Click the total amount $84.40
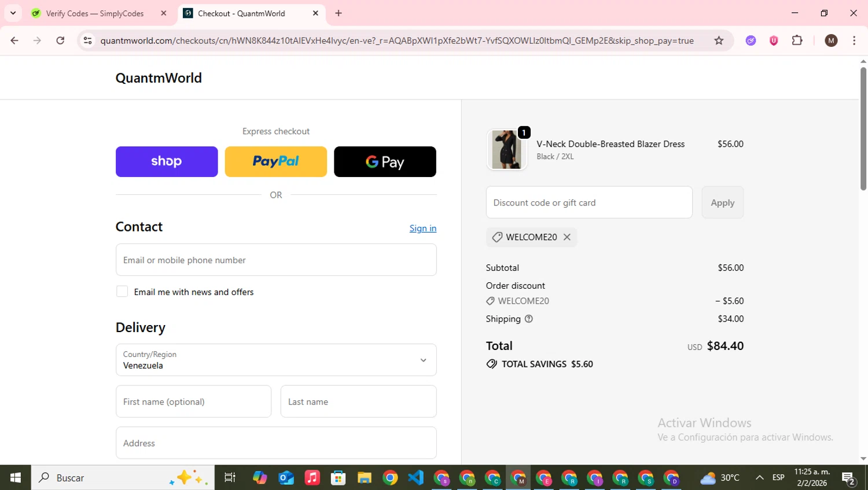The width and height of the screenshot is (868, 490). point(725,346)
